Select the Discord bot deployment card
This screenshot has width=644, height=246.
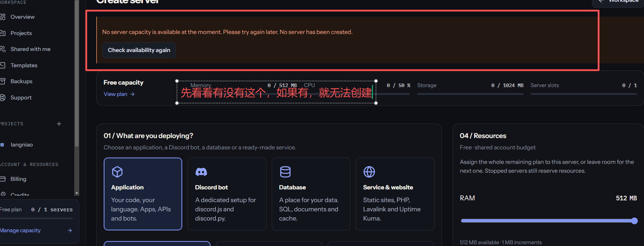(x=227, y=194)
